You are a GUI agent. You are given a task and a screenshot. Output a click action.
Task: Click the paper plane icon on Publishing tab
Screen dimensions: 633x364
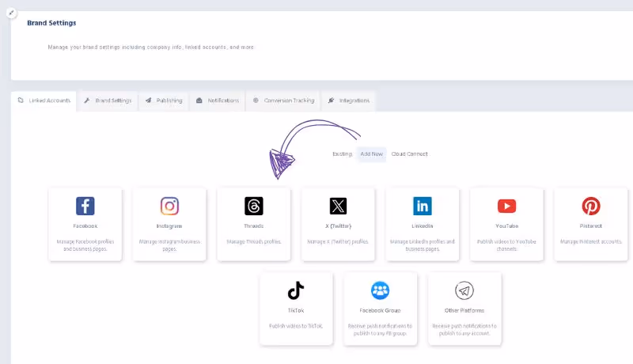point(148,100)
